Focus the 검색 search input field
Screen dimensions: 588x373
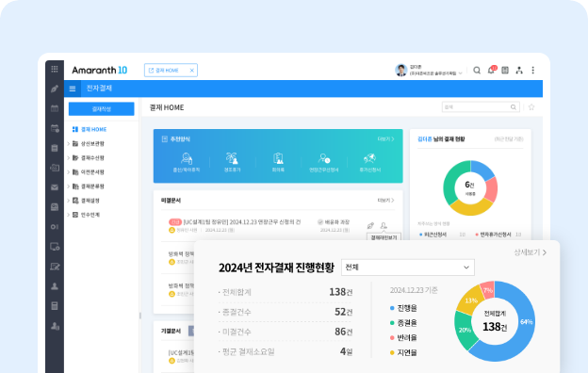pyautogui.click(x=477, y=107)
